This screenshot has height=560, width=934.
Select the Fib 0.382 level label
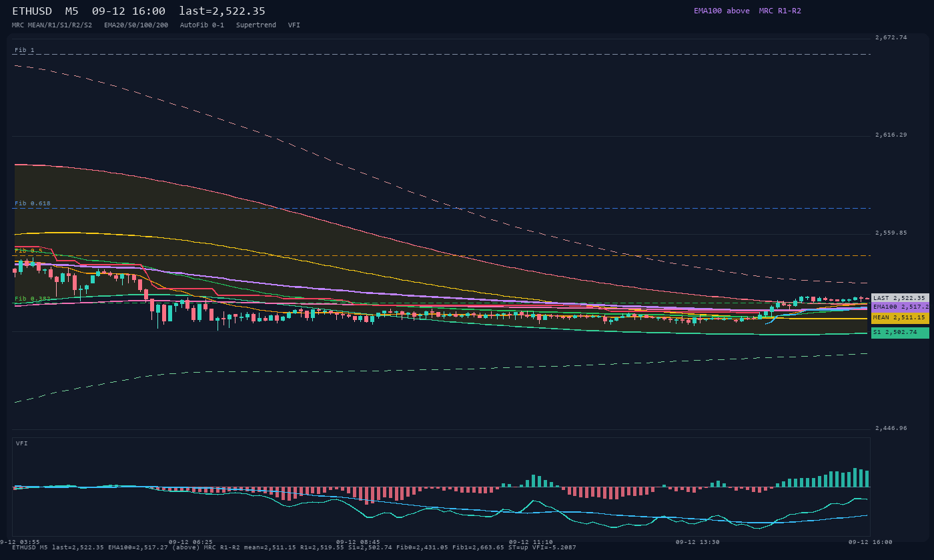coord(33,299)
